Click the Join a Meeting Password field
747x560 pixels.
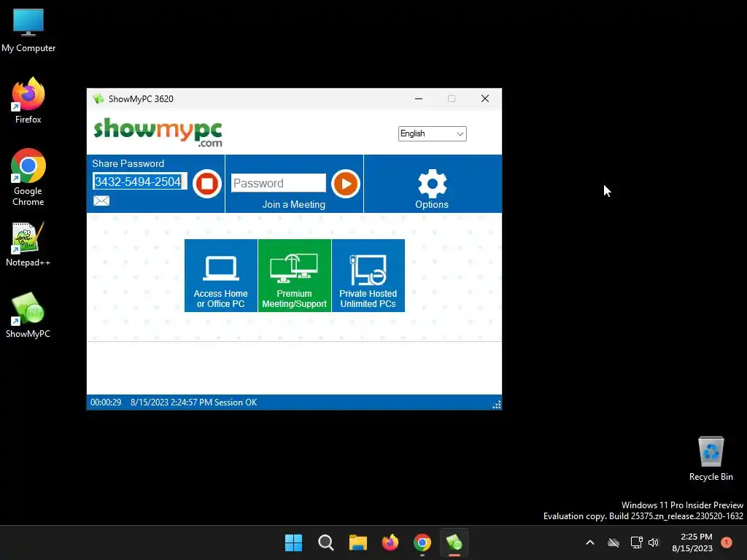278,183
